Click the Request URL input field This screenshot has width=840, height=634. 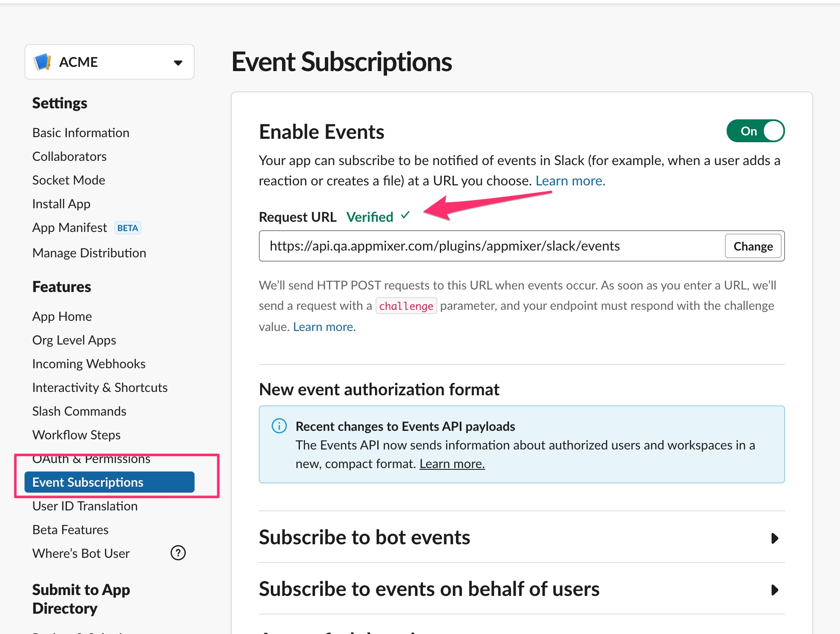tap(491, 246)
